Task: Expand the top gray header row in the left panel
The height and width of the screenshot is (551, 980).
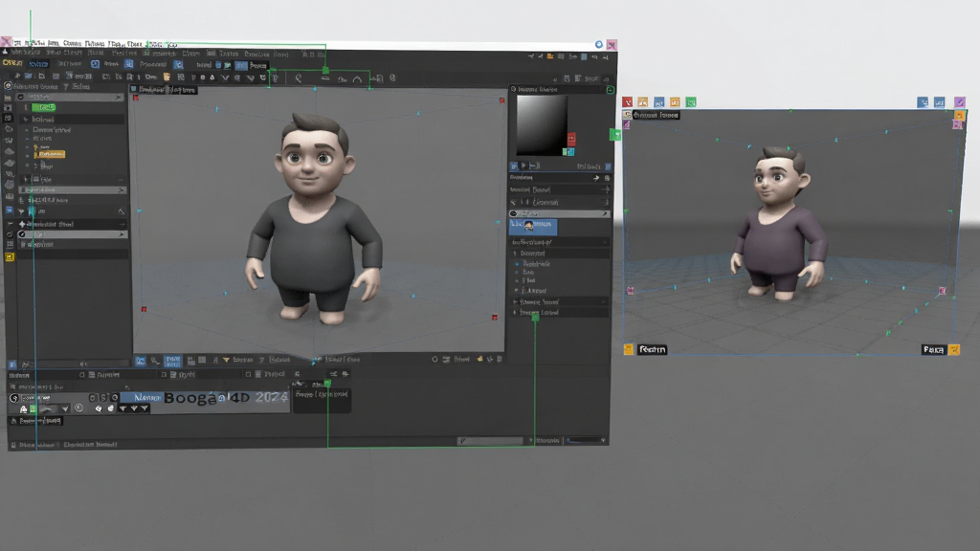Action: 69,97
